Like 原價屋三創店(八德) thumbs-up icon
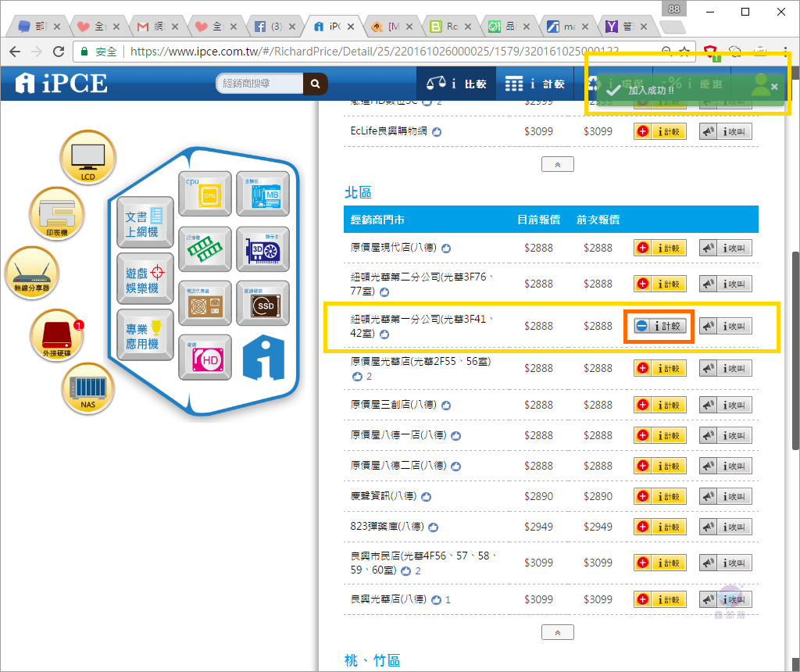The image size is (800, 672). tap(446, 406)
